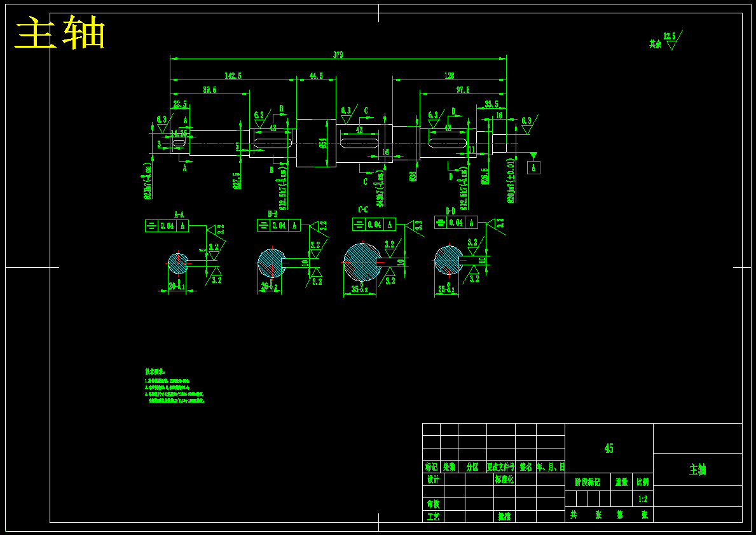Image resolution: width=756 pixels, height=535 pixels.
Task: Select the green 主轴 name in title block
Action: (698, 469)
